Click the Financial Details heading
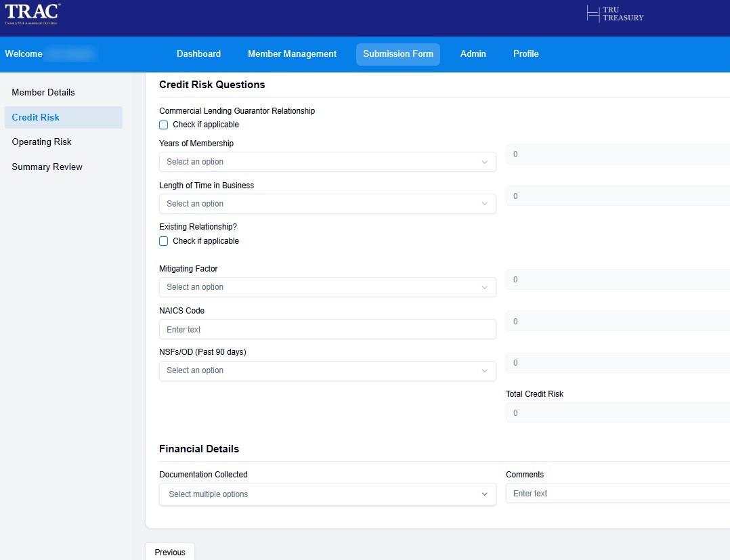 pos(199,449)
